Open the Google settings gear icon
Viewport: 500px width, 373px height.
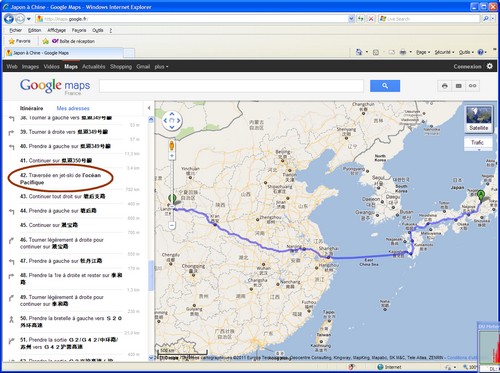[x=489, y=66]
